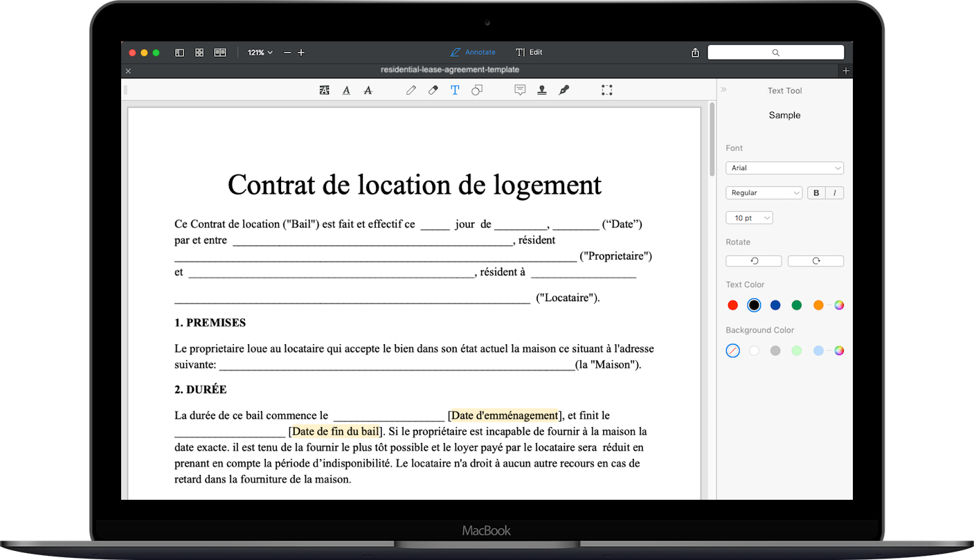The height and width of the screenshot is (560, 974).
Task: Choose blue text color
Action: [x=775, y=305]
